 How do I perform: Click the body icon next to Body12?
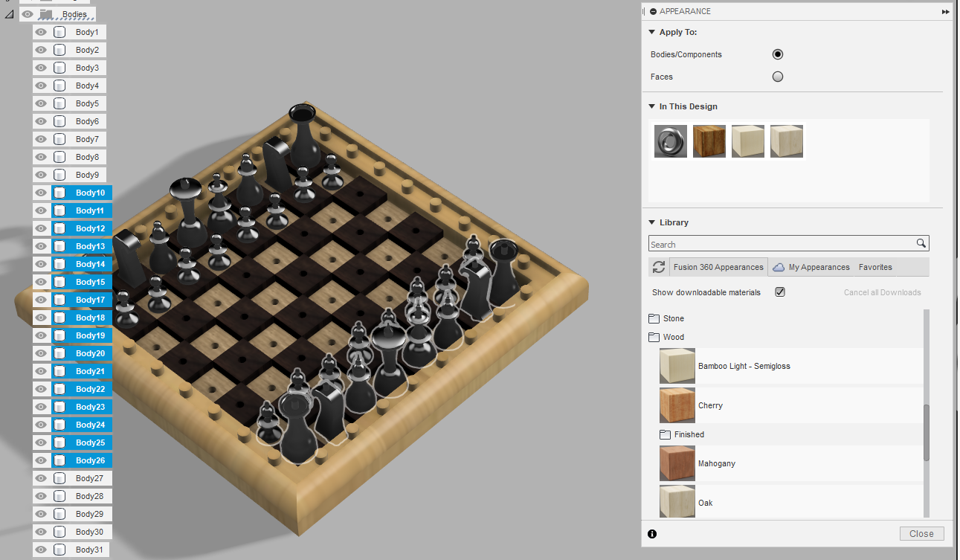(59, 228)
